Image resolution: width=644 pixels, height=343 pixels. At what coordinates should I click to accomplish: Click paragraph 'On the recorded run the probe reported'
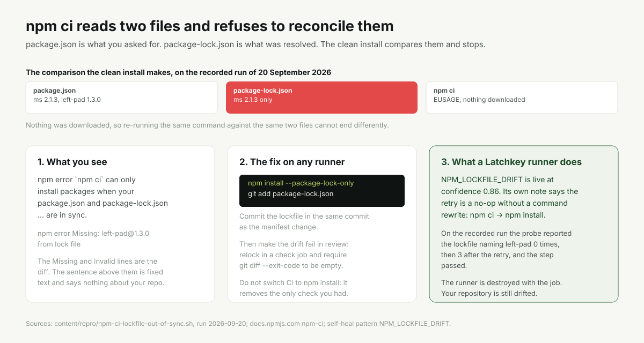507,249
